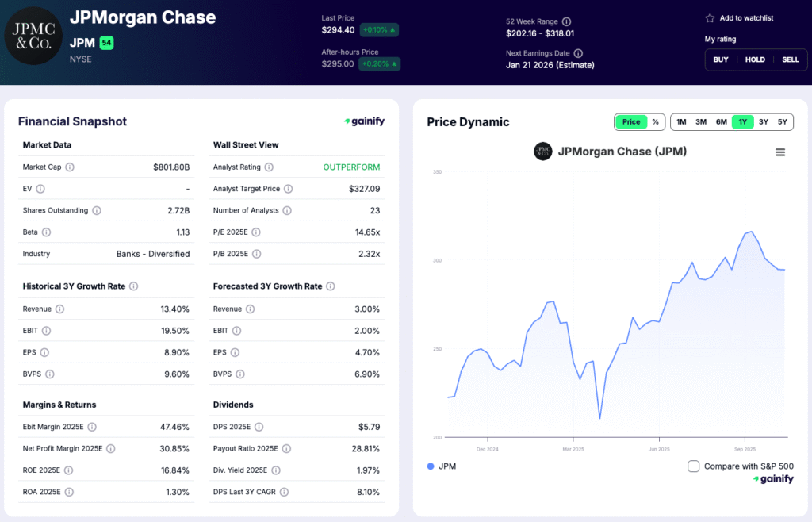Click the JPMC & Co. company logo
Screen dimensions: 812x522
[33, 36]
